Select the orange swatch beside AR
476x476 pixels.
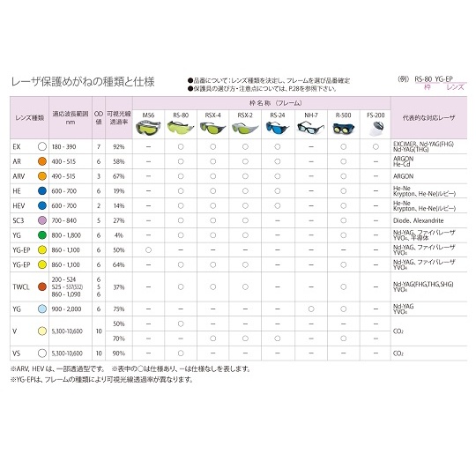click(42, 161)
